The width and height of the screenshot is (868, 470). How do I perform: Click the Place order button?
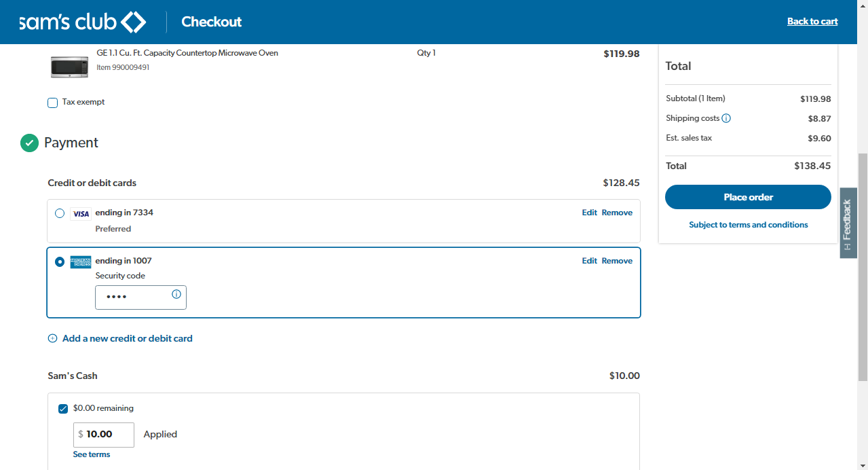(x=748, y=197)
